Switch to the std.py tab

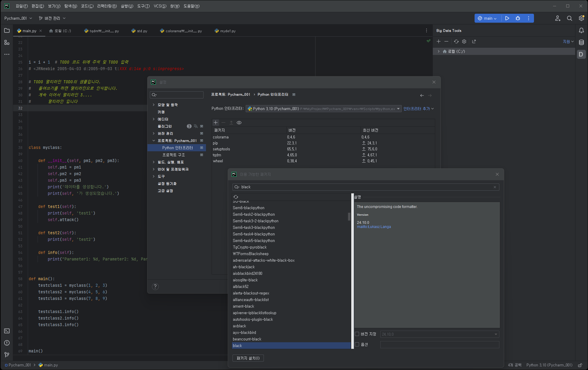[x=139, y=31]
